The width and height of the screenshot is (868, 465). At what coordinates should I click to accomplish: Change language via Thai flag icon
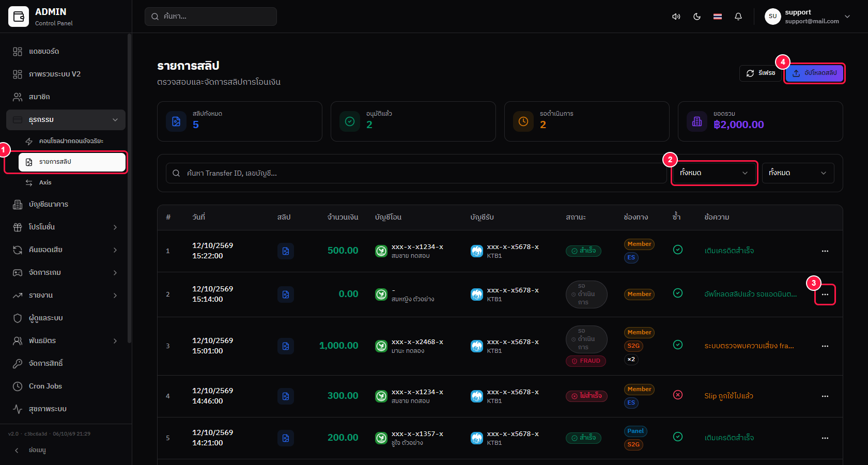point(718,17)
